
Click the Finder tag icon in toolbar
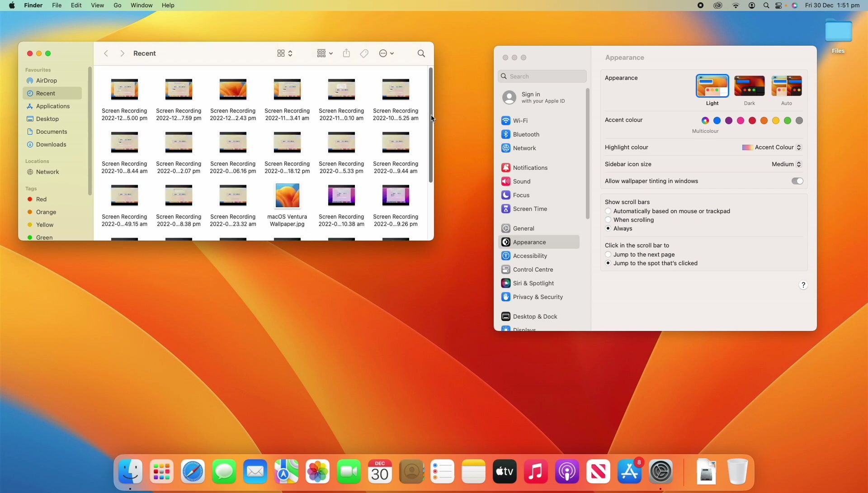[x=364, y=53]
